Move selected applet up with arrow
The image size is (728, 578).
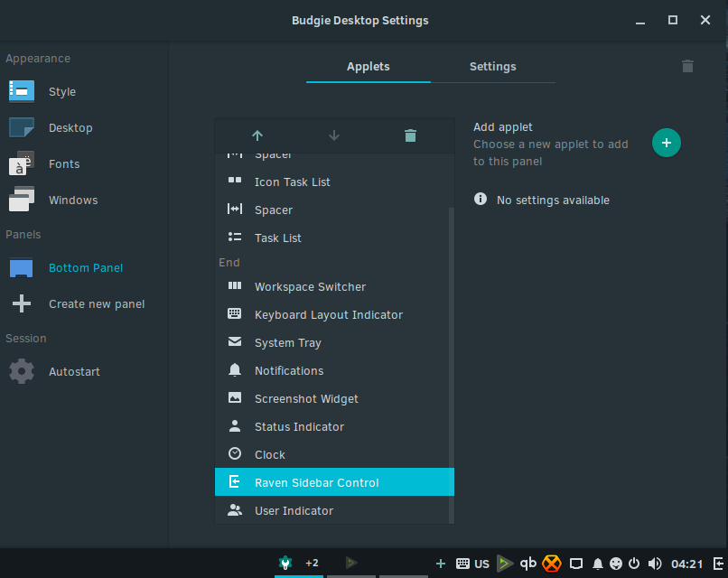[x=257, y=135]
